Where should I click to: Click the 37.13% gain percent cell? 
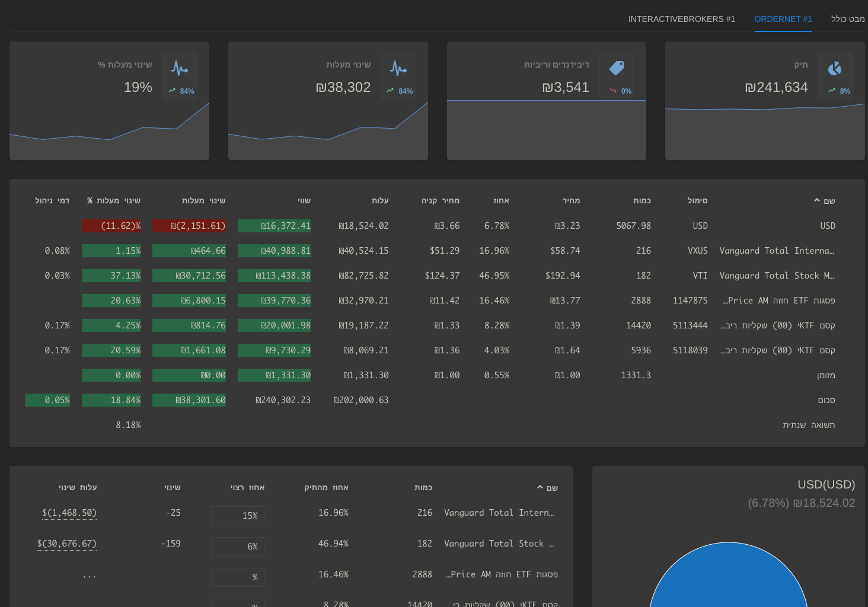click(111, 276)
